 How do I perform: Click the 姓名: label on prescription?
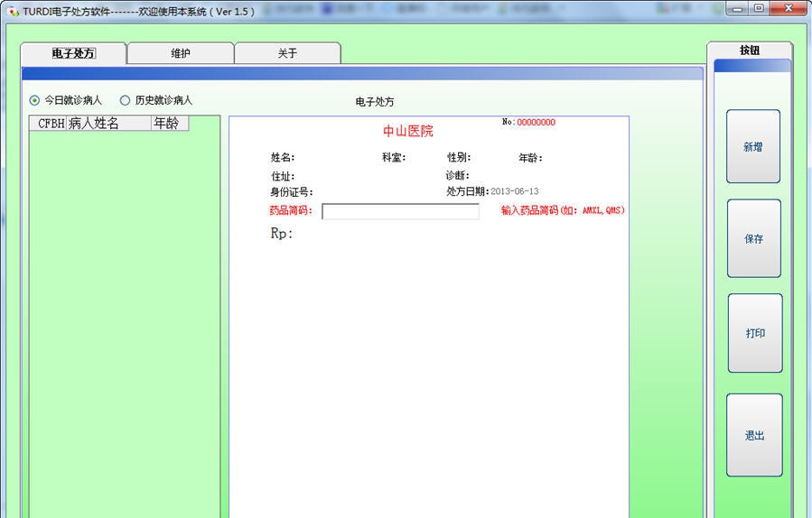coord(283,157)
